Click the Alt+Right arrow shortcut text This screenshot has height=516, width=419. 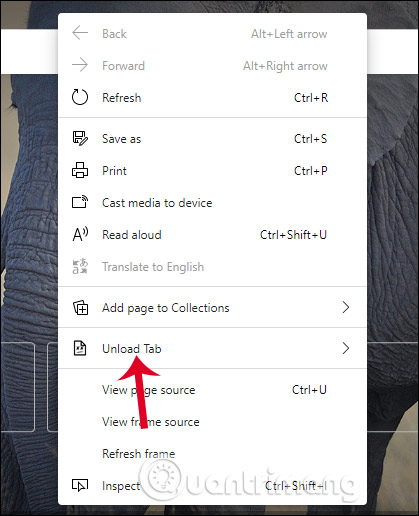click(x=285, y=66)
